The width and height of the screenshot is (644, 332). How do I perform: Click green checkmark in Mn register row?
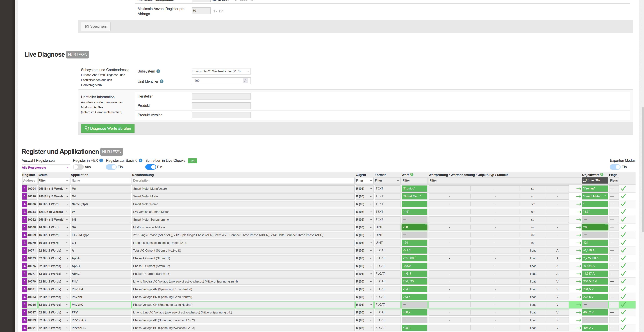(623, 188)
